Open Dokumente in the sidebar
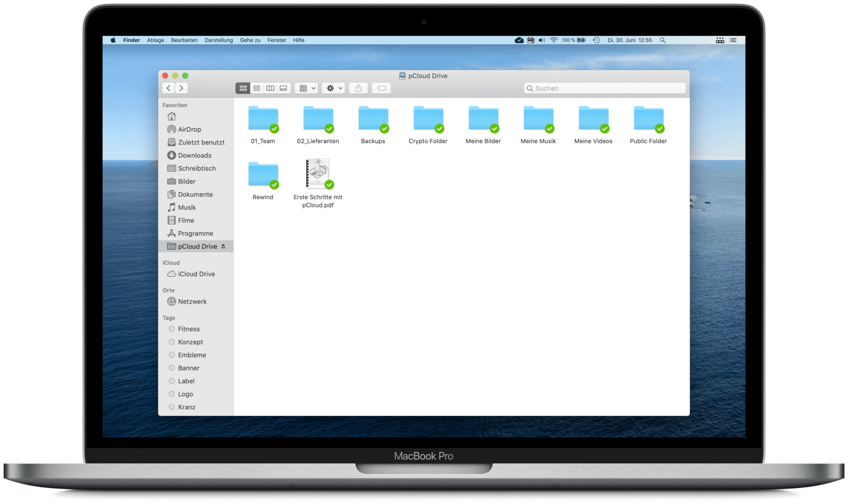This screenshot has width=848, height=504. (196, 194)
